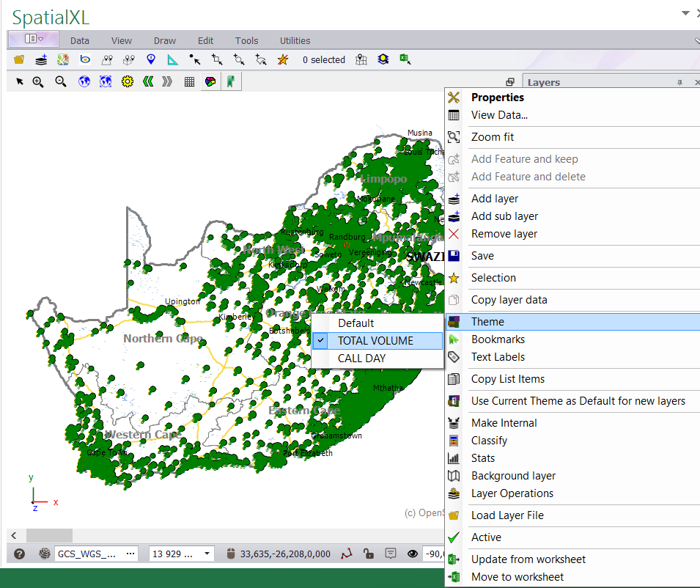Select the TOTAL VOLUME theme option

[x=375, y=341]
